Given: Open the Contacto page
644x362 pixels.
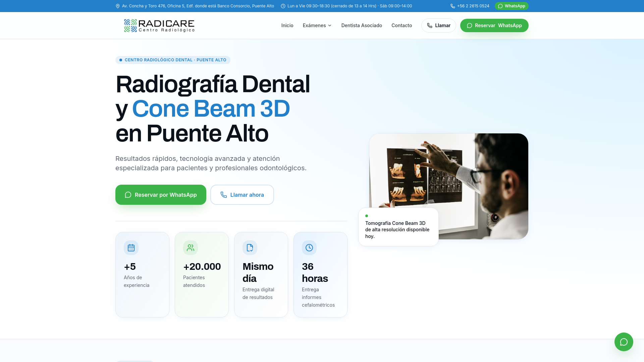Looking at the screenshot, I should (x=401, y=25).
